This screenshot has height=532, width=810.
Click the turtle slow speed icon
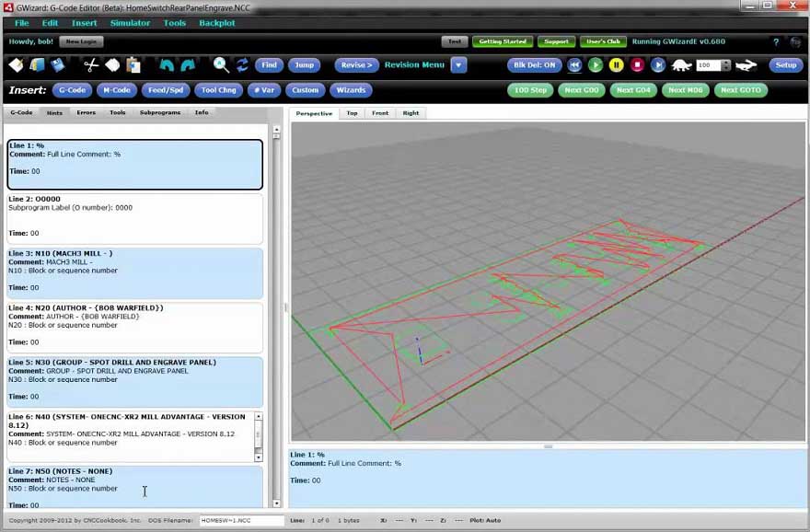coord(681,65)
